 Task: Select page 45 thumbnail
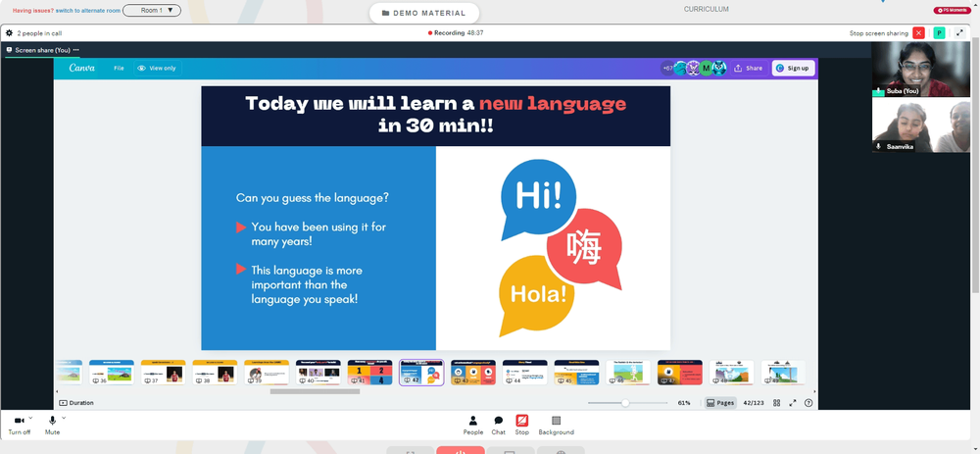pos(576,372)
